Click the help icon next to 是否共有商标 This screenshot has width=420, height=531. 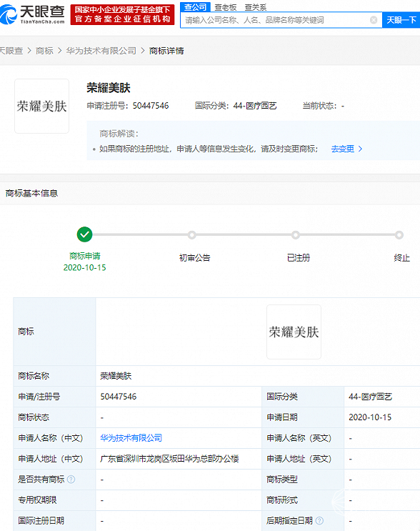[x=71, y=480]
